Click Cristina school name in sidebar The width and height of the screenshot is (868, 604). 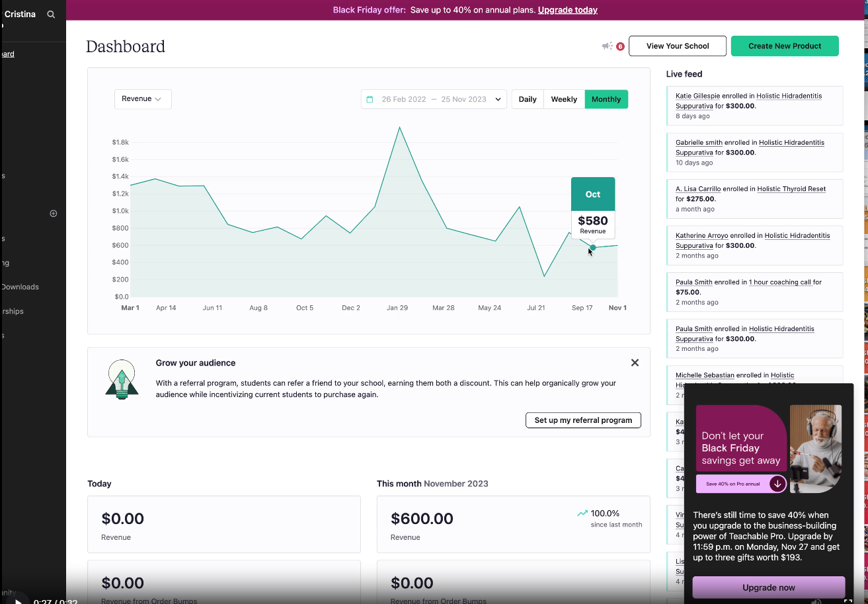pyautogui.click(x=20, y=14)
